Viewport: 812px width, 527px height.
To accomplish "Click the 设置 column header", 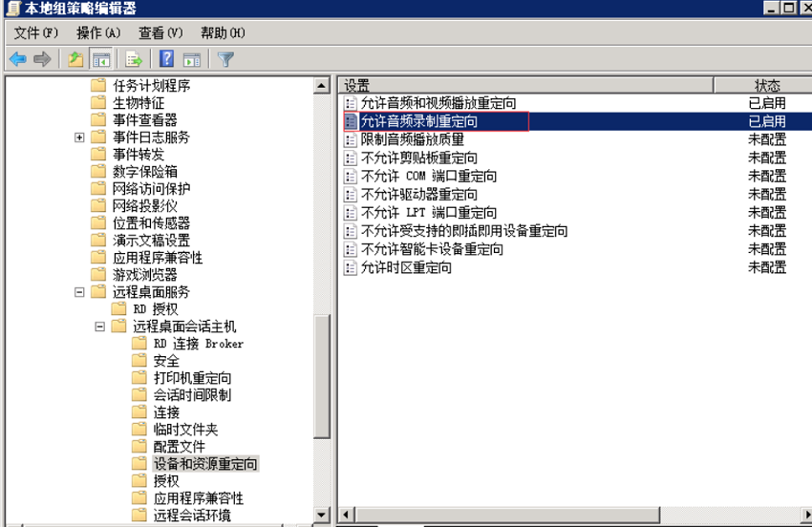I will click(526, 85).
